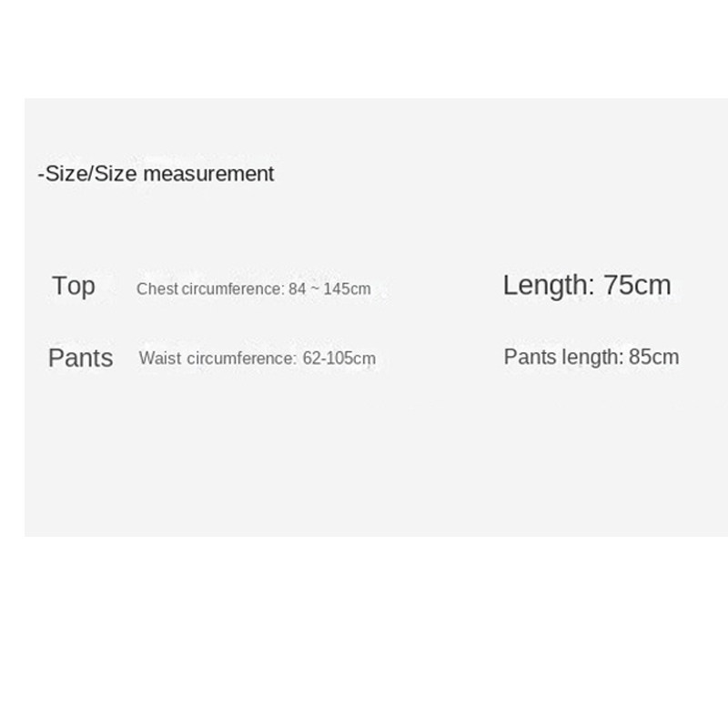Click the "Pants length:" label text
The height and width of the screenshot is (728, 728).
pos(563,357)
